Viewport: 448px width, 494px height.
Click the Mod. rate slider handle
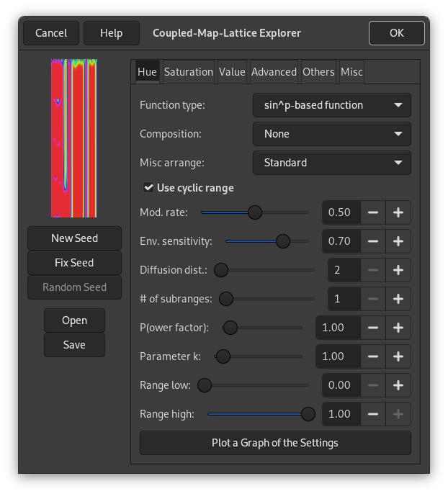[x=254, y=212]
